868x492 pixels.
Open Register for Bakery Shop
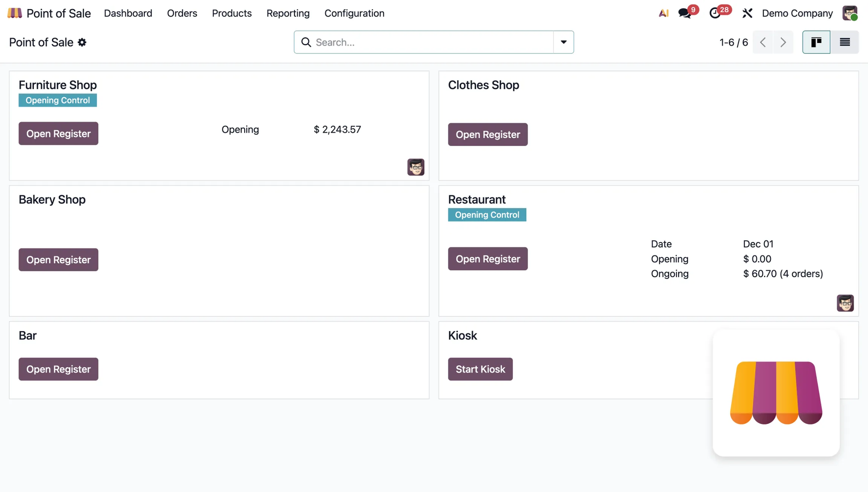(x=58, y=260)
